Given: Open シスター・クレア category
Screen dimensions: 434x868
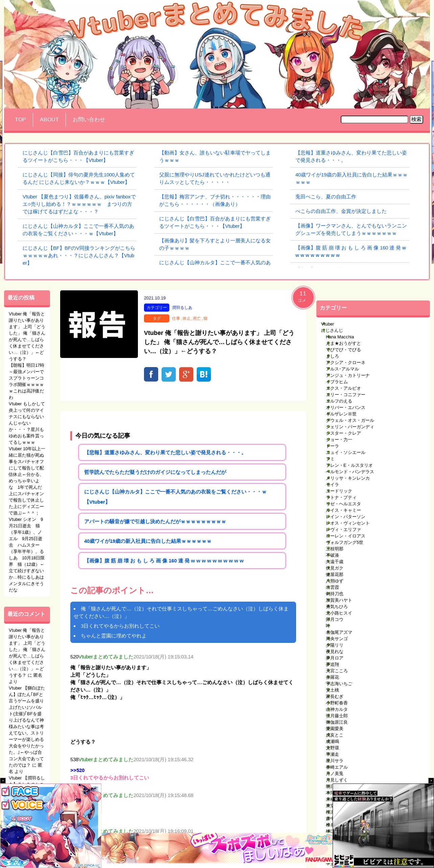Looking at the screenshot, I should [343, 433].
